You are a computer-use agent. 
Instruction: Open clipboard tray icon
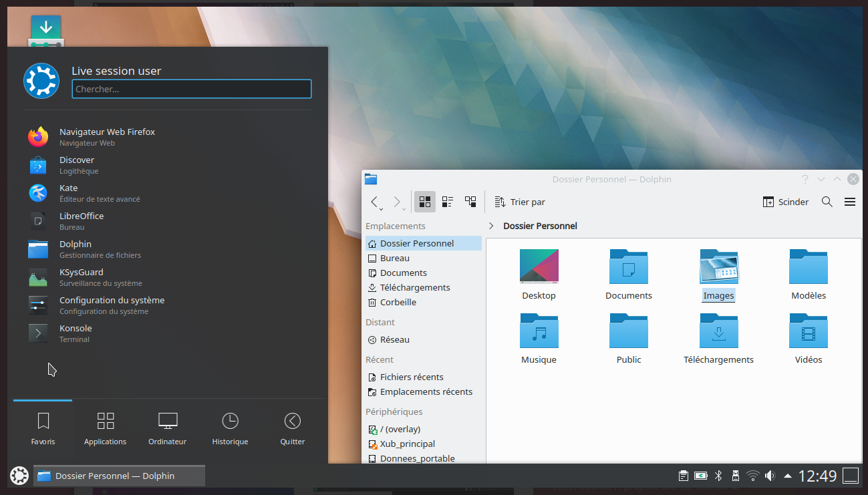(x=684, y=476)
